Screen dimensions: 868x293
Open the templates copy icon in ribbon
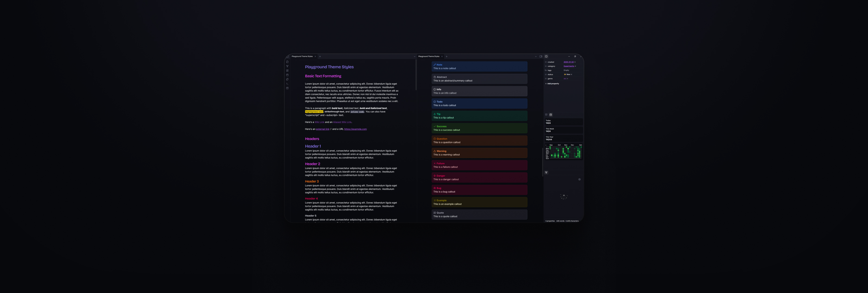287,79
